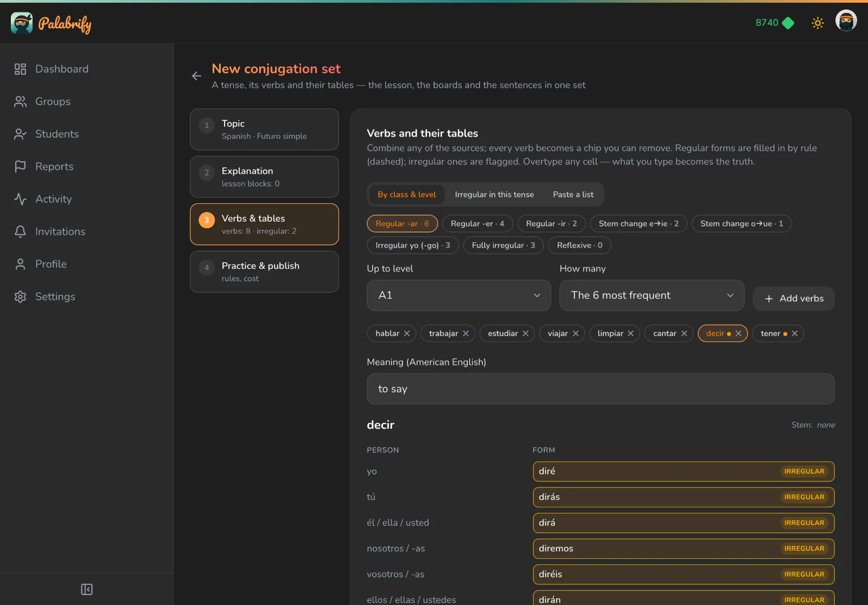
Task: Toggle Stem change e→ie chip
Action: point(639,223)
